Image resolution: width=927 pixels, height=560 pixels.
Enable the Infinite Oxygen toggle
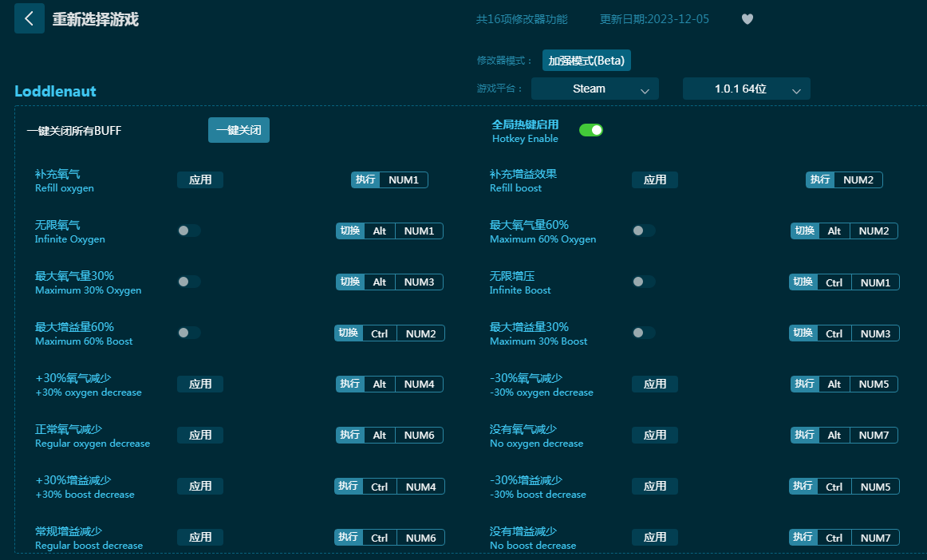point(188,231)
